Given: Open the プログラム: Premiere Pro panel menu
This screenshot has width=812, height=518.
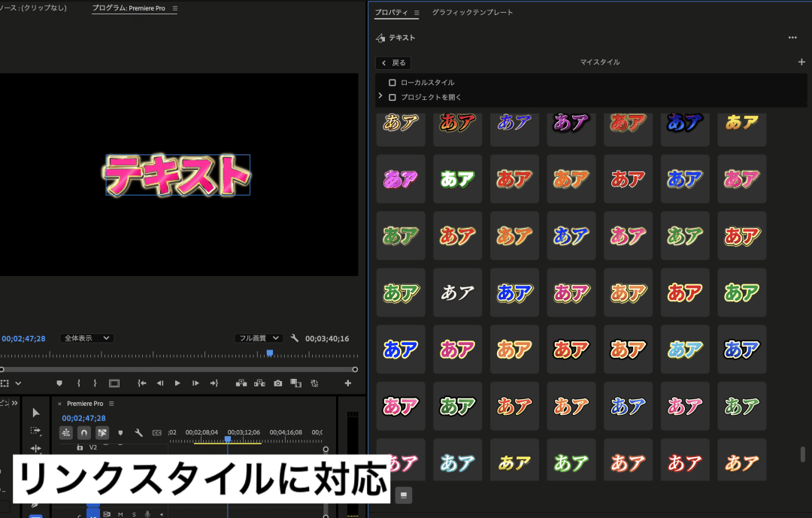Looking at the screenshot, I should coord(174,8).
